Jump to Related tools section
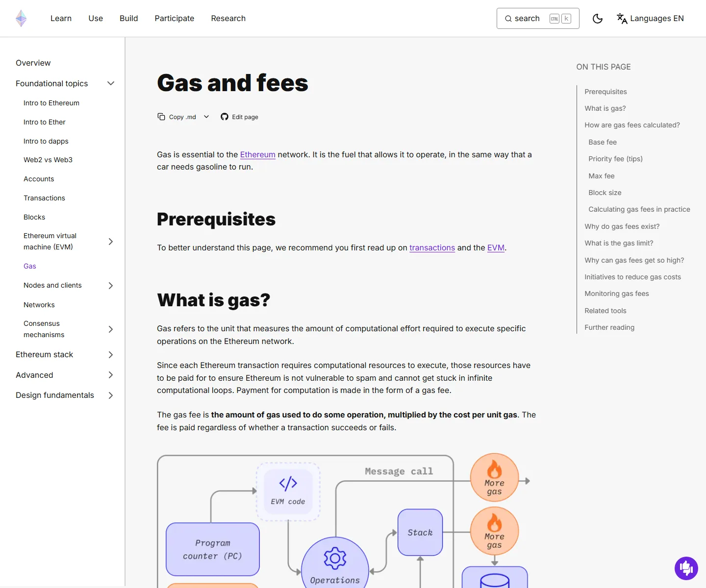Image resolution: width=706 pixels, height=588 pixels. [605, 311]
